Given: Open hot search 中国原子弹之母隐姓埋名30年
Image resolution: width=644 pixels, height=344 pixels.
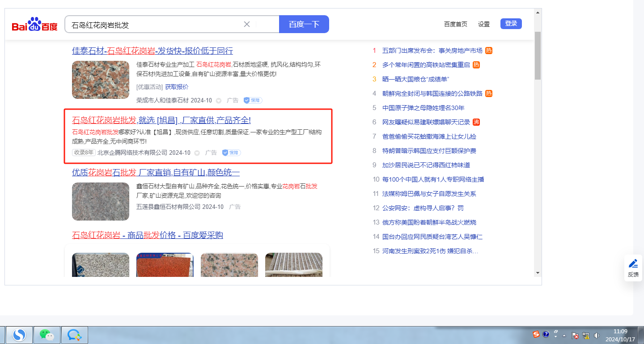Looking at the screenshot, I should 424,108.
